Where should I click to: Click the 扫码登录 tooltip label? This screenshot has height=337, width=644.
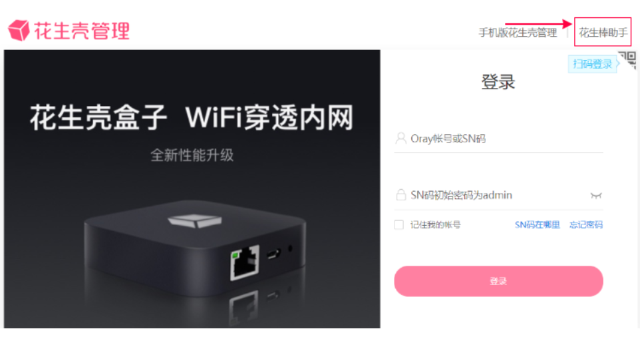pyautogui.click(x=592, y=64)
